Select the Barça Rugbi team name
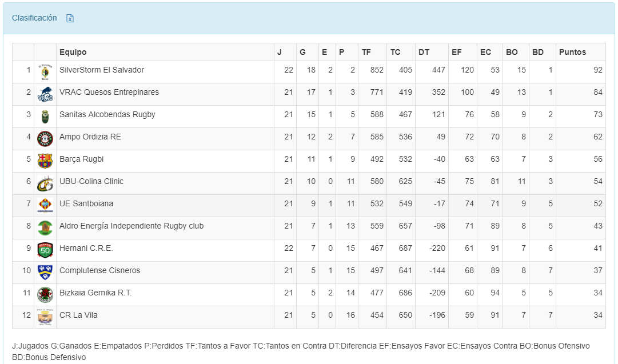618x364 pixels. point(81,159)
